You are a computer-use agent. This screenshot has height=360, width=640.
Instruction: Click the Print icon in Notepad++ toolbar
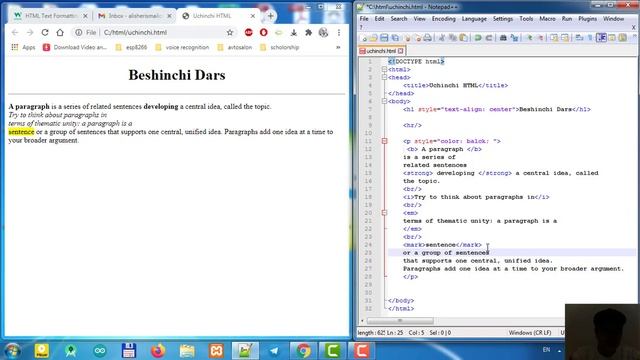[x=427, y=38]
